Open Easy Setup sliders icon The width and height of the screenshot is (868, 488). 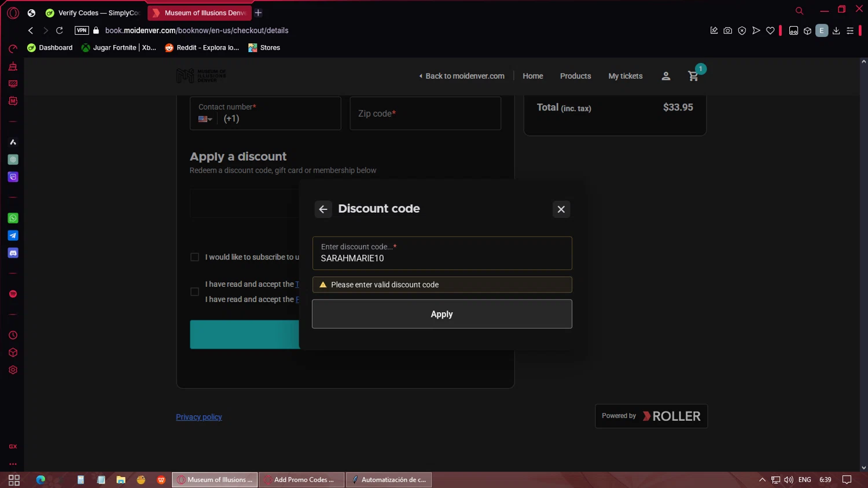click(x=850, y=31)
